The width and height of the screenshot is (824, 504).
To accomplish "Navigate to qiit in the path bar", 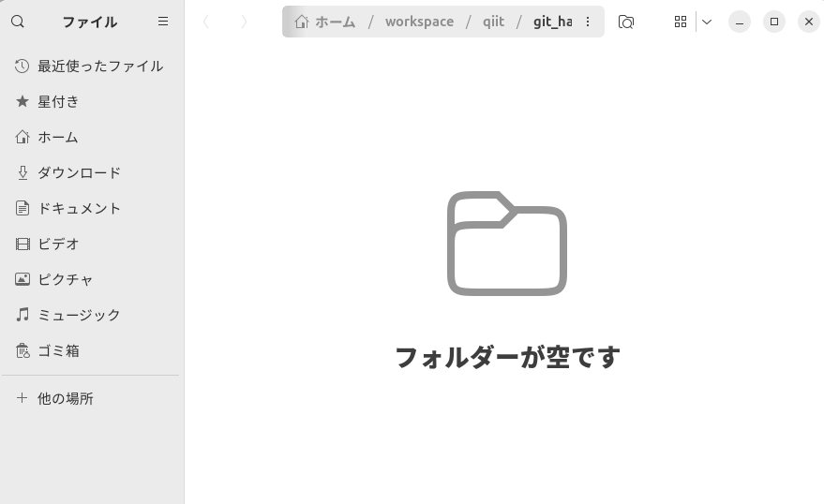I will 493,22.
